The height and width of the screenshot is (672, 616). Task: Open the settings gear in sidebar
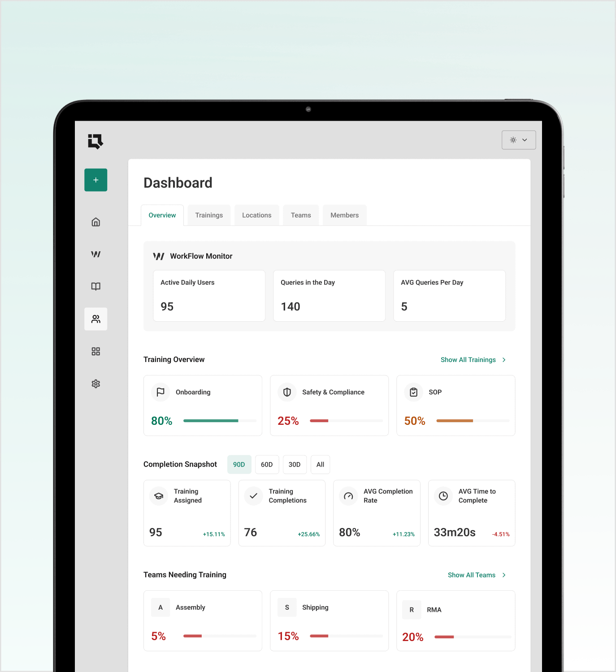[95, 384]
